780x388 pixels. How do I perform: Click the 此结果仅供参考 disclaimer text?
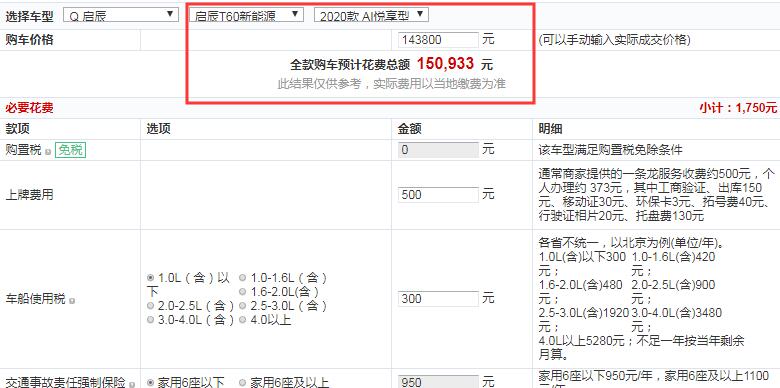coord(391,84)
